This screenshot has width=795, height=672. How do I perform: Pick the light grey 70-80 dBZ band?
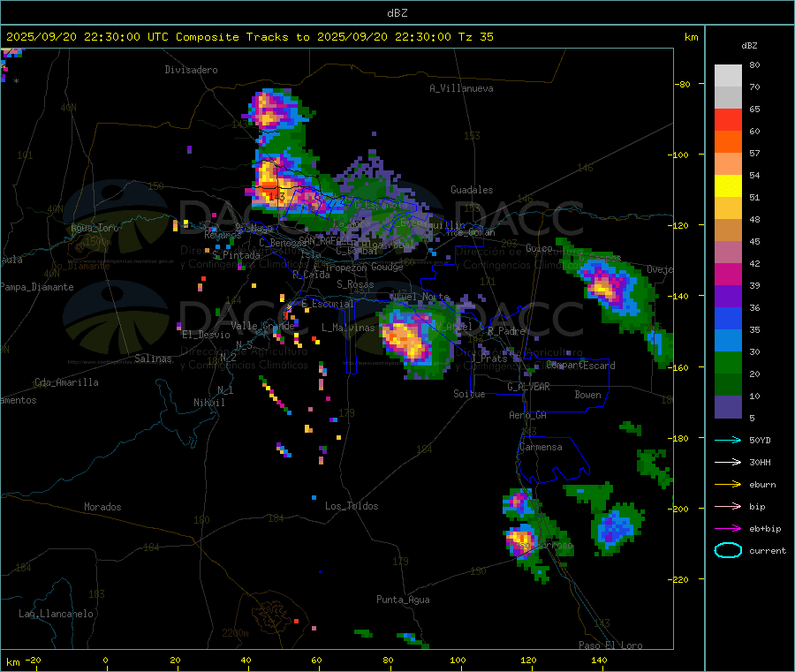click(728, 76)
